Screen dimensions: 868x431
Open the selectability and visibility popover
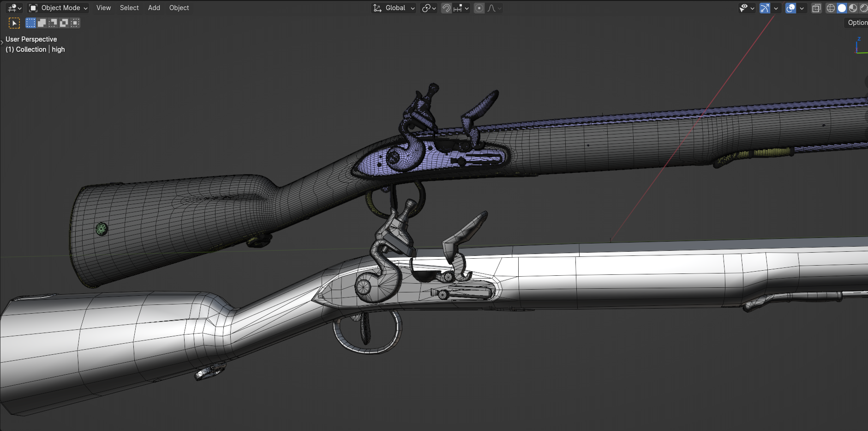pyautogui.click(x=746, y=8)
